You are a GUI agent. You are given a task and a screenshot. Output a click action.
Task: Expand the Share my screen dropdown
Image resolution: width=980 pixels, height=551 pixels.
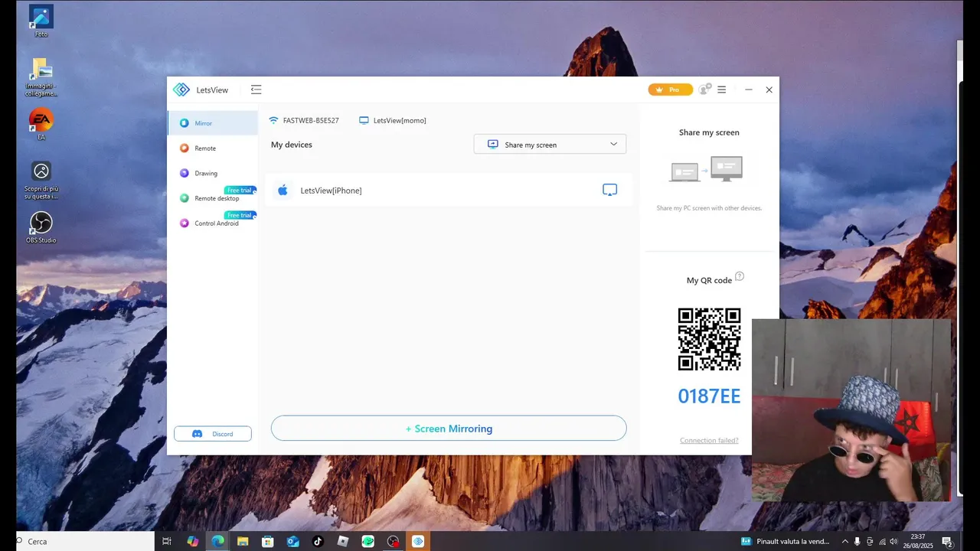click(550, 144)
